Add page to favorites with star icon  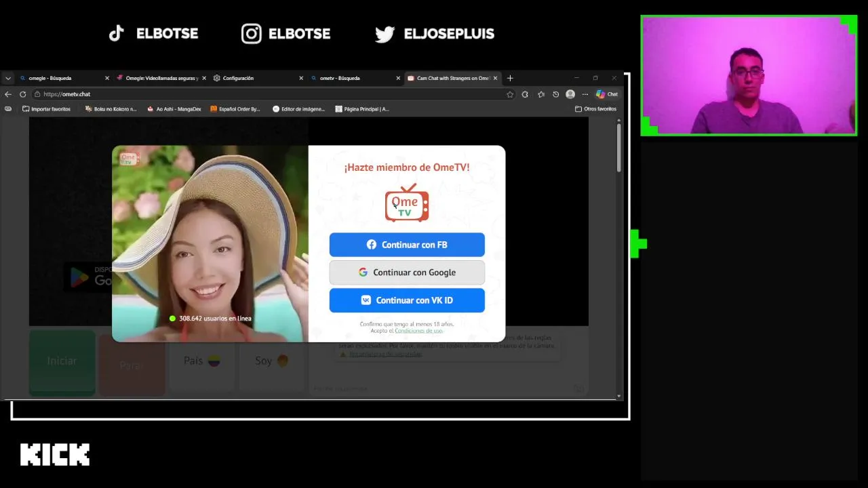510,94
